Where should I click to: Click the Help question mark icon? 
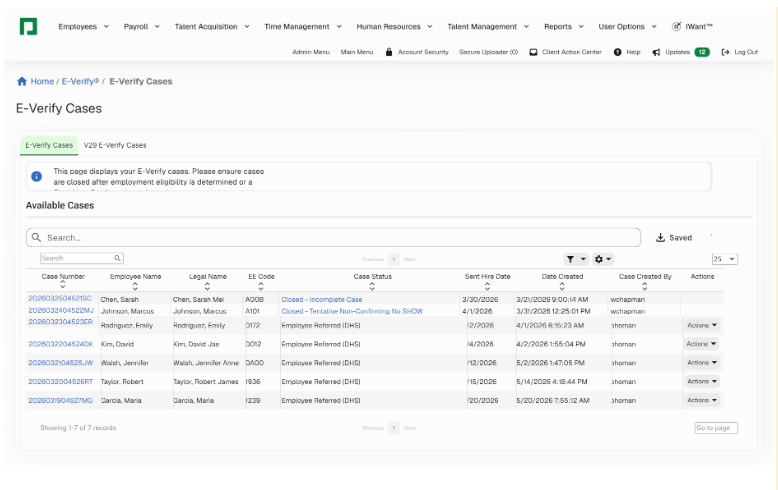click(x=617, y=52)
